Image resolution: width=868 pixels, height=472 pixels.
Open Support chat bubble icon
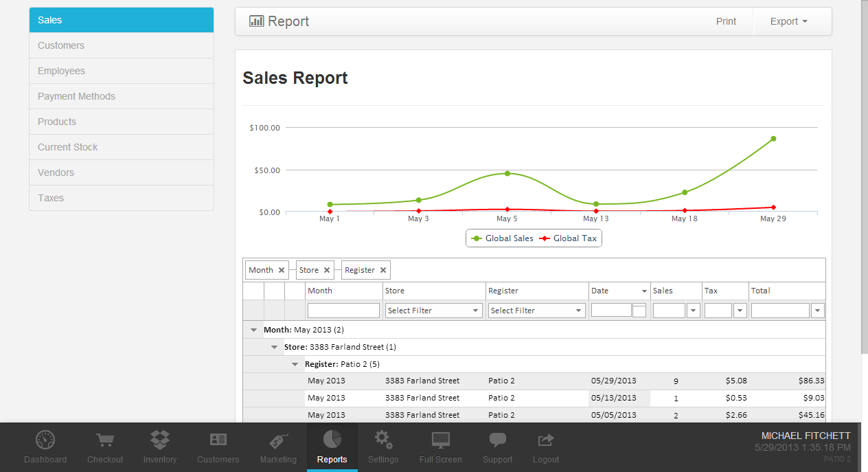497,440
